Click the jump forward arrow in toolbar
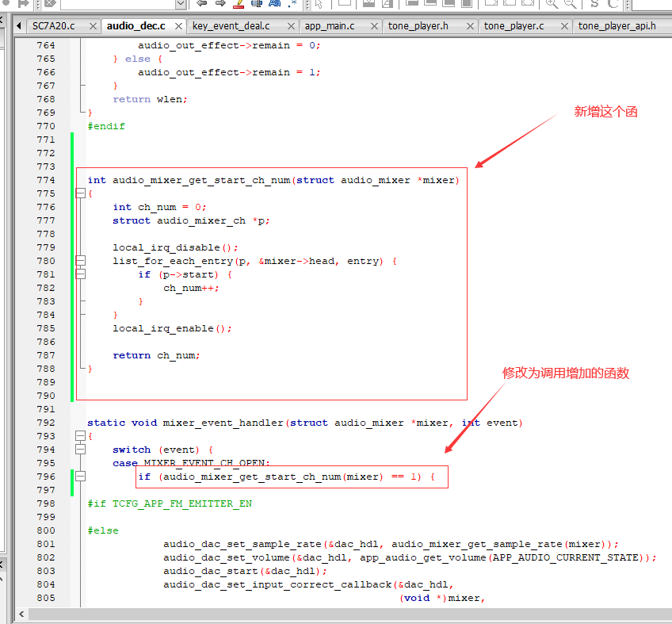 click(x=220, y=3)
